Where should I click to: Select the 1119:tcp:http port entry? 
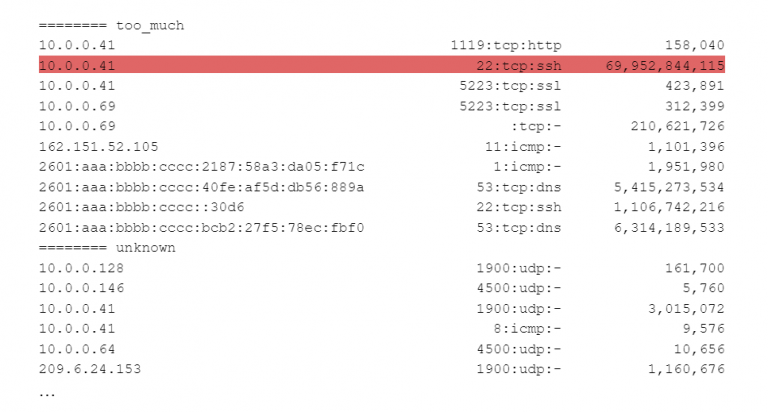coord(506,46)
